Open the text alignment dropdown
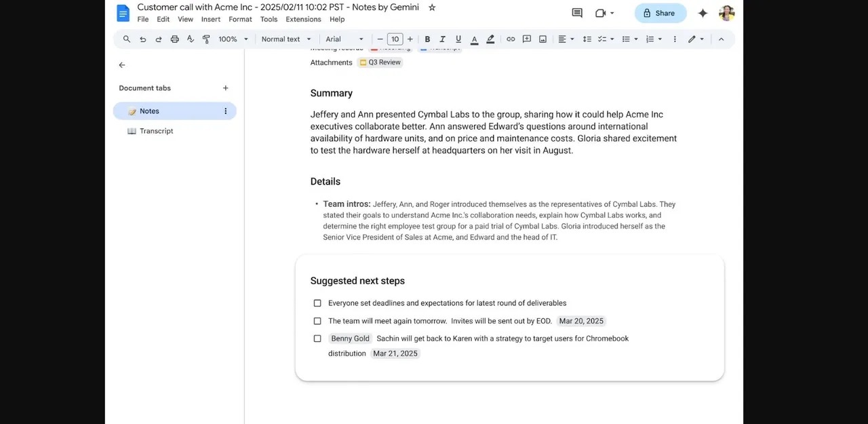The height and width of the screenshot is (424, 868). pyautogui.click(x=566, y=39)
